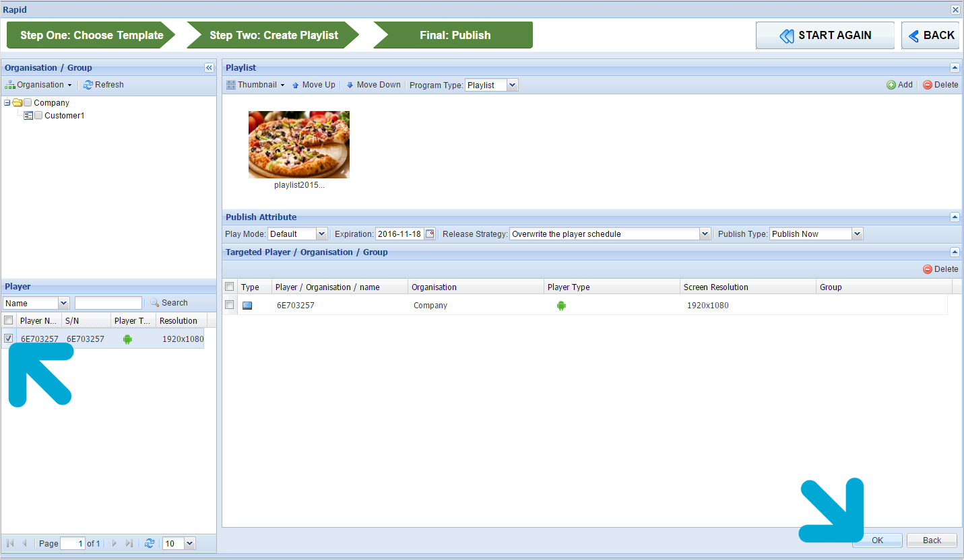964x560 pixels.
Task: Open the Publish Type dropdown
Action: pos(857,234)
